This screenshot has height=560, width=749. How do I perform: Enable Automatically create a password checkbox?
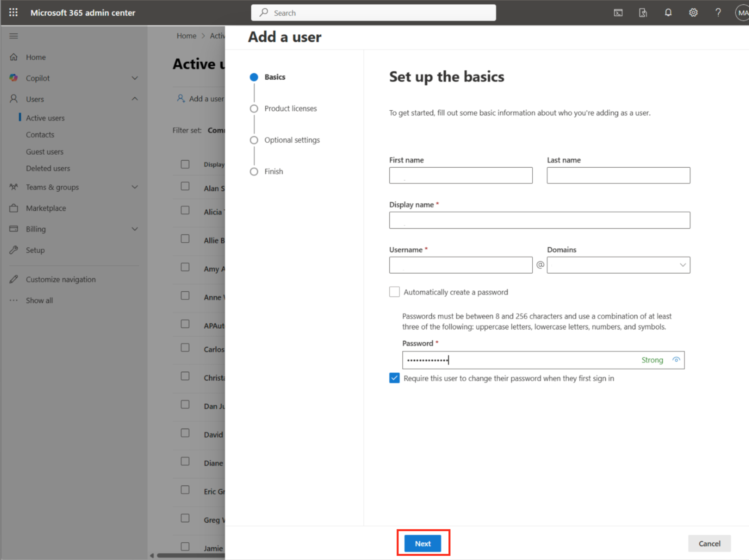coord(394,292)
